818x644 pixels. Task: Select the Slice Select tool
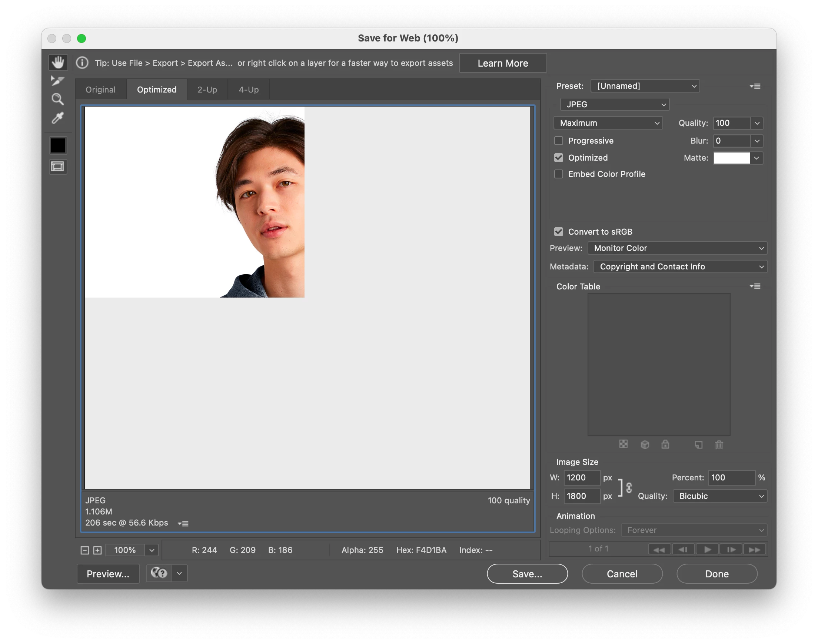pyautogui.click(x=58, y=81)
